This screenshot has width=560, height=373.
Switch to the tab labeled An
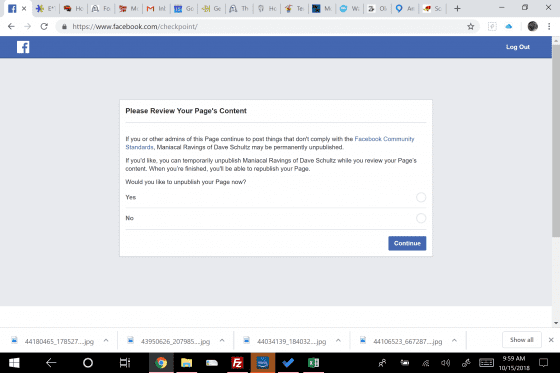(405, 9)
